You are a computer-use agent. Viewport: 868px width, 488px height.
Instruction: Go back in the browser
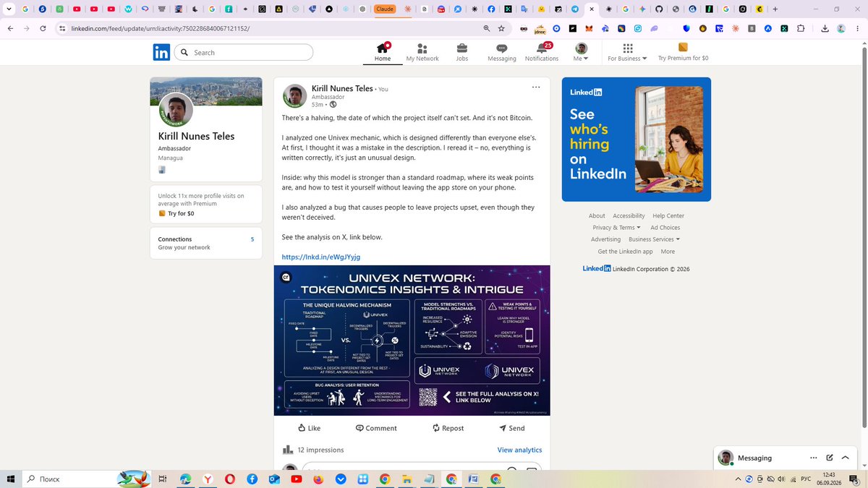pos(10,28)
